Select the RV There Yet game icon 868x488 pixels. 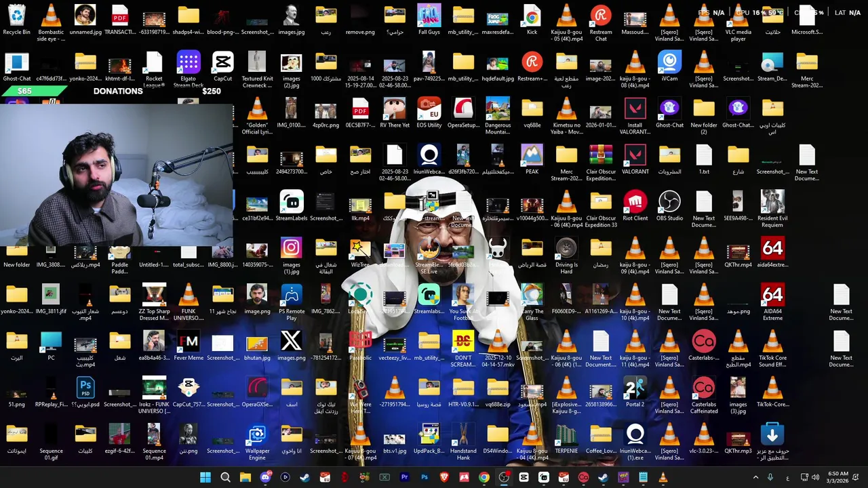(394, 113)
